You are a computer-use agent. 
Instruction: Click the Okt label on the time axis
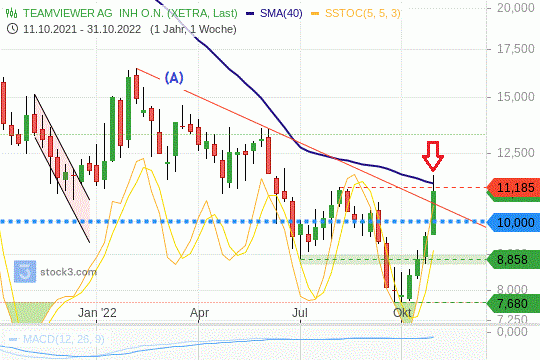pyautogui.click(x=402, y=313)
